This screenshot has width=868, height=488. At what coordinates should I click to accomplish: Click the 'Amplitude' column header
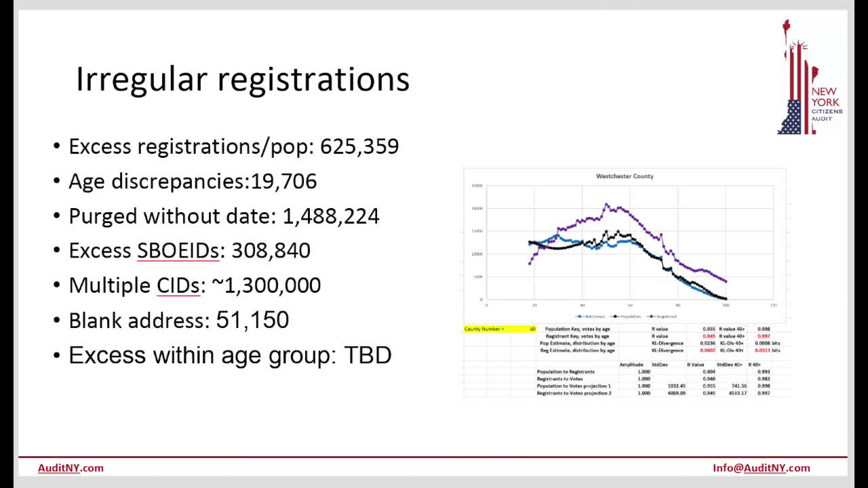click(631, 365)
